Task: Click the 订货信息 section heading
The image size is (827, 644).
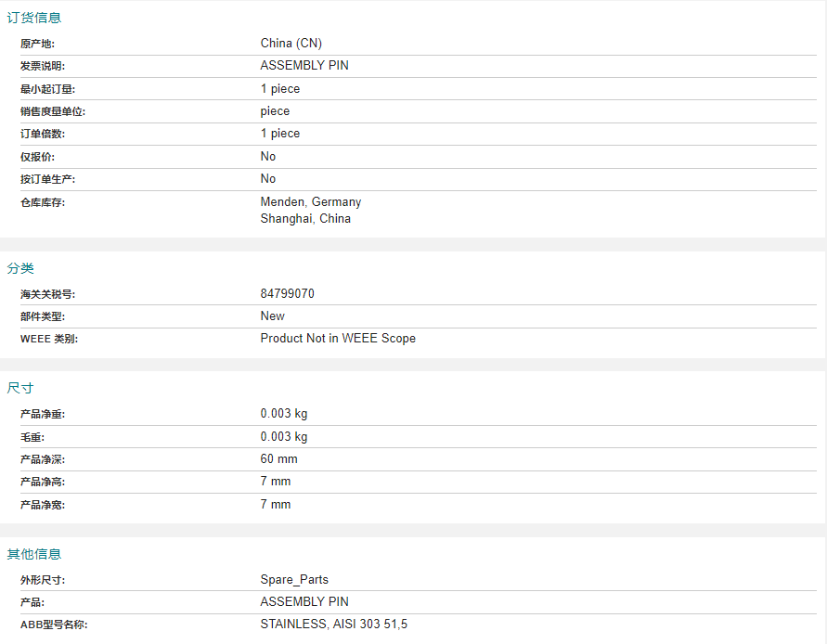Action: click(34, 18)
